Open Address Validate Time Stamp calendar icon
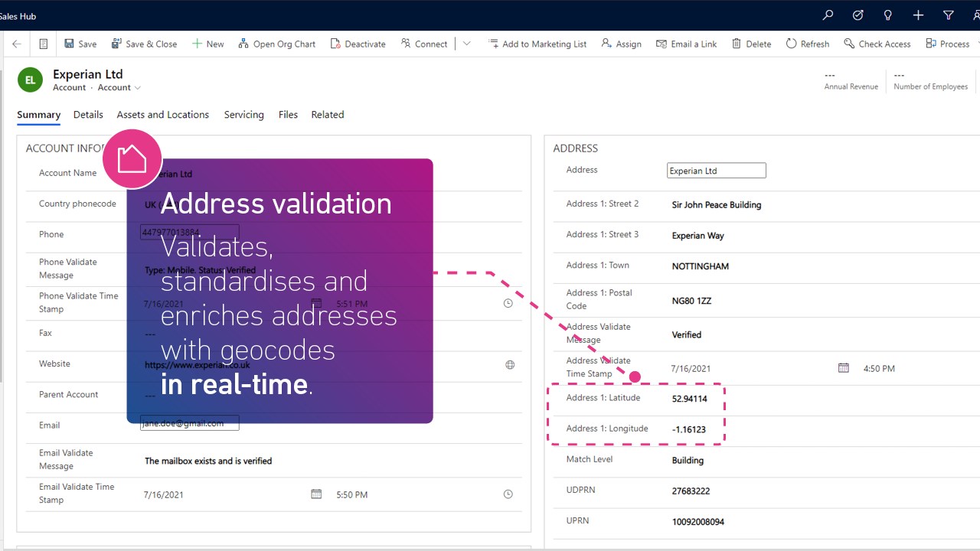This screenshot has width=980, height=551. pos(844,368)
